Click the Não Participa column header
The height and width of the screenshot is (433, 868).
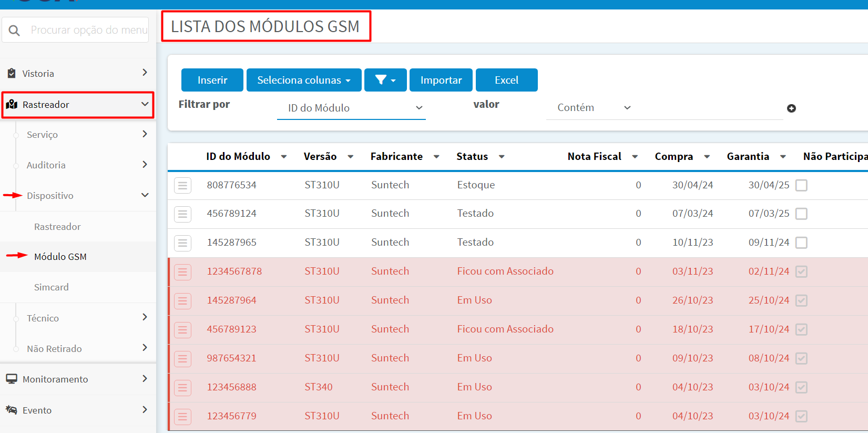tap(835, 156)
